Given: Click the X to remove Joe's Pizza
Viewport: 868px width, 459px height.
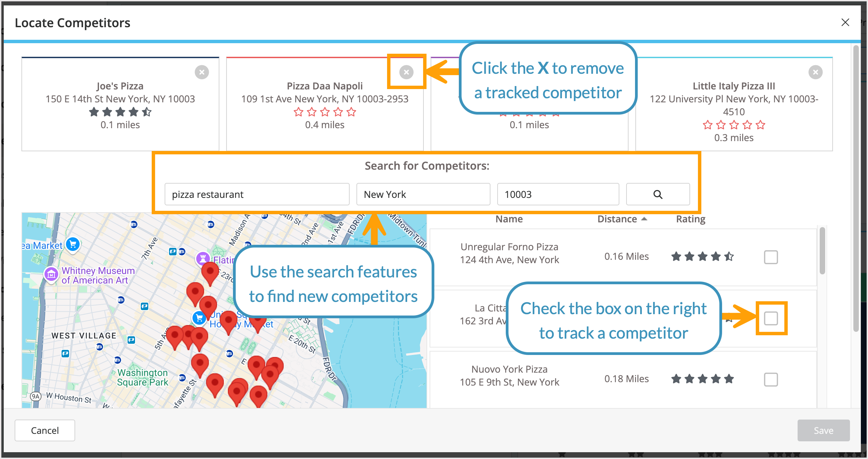Looking at the screenshot, I should [202, 72].
